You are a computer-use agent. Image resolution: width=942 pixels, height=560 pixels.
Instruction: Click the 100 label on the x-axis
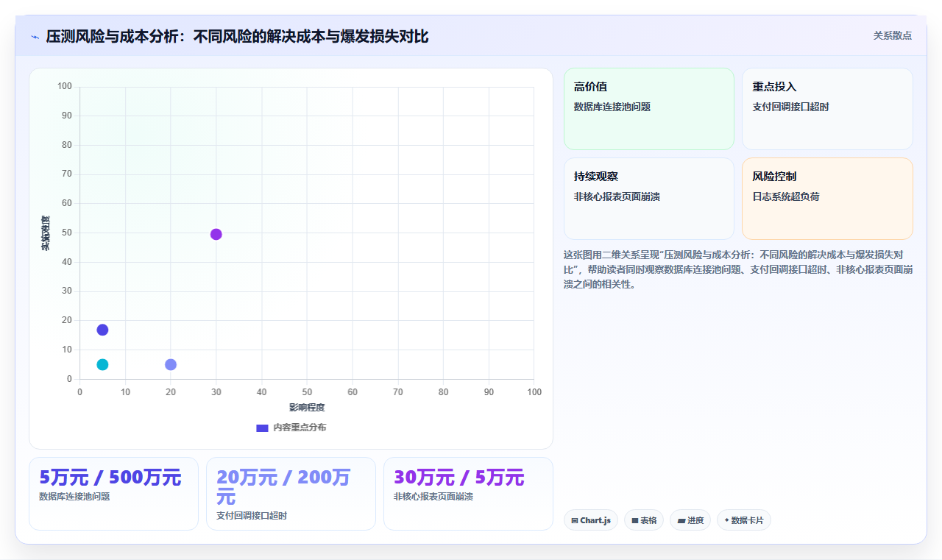click(534, 392)
